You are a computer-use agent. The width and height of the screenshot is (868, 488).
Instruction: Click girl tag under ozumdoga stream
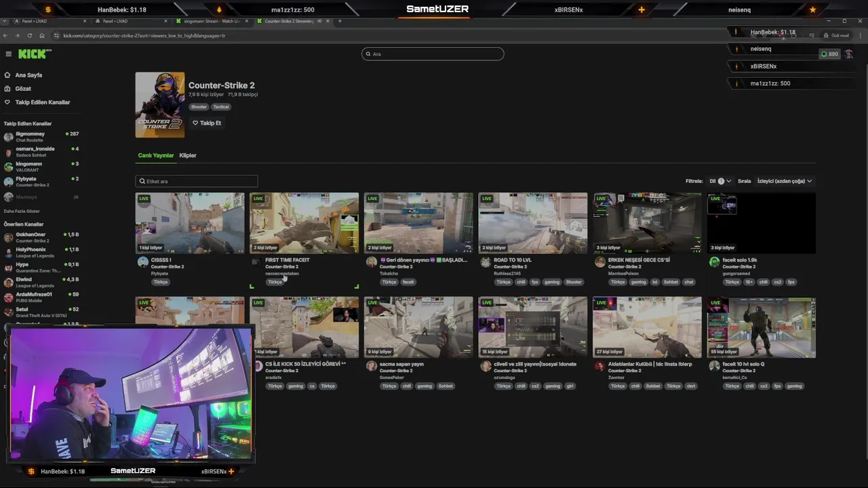click(x=570, y=386)
